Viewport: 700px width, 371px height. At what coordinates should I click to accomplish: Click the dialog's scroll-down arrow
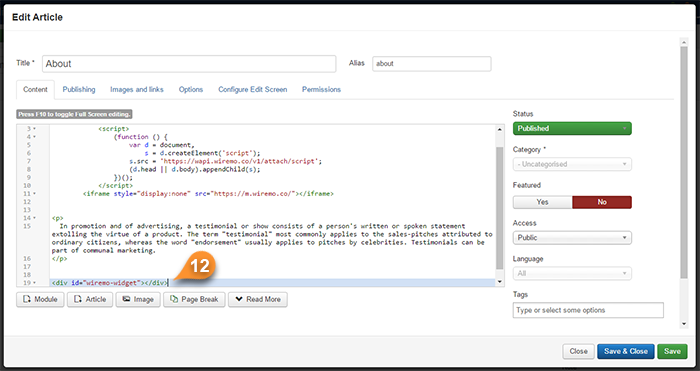coord(684,324)
